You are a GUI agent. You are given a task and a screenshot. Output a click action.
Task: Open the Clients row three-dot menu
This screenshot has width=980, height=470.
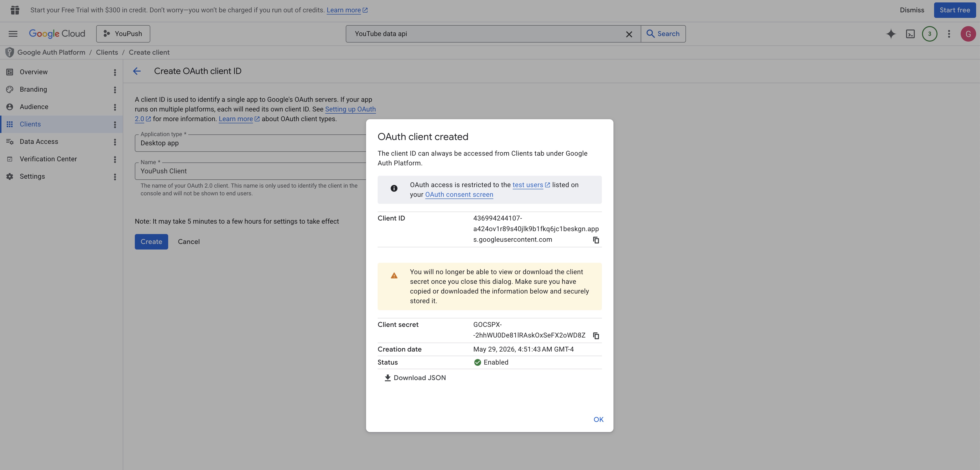[115, 125]
